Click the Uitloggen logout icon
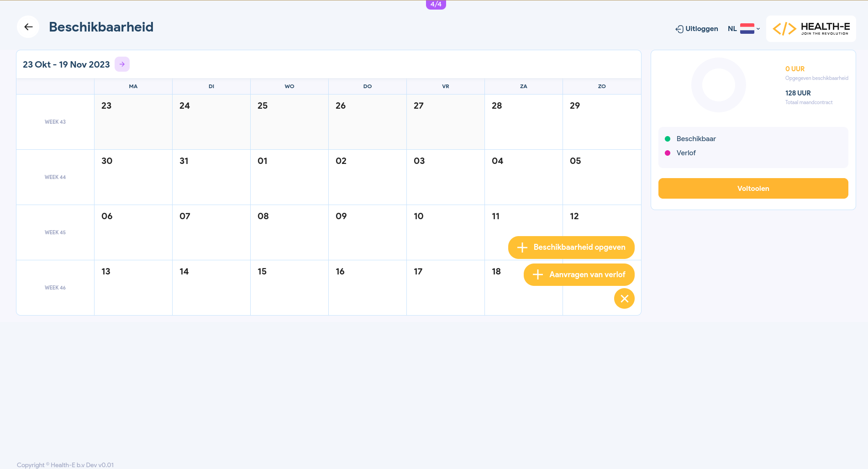 679,29
